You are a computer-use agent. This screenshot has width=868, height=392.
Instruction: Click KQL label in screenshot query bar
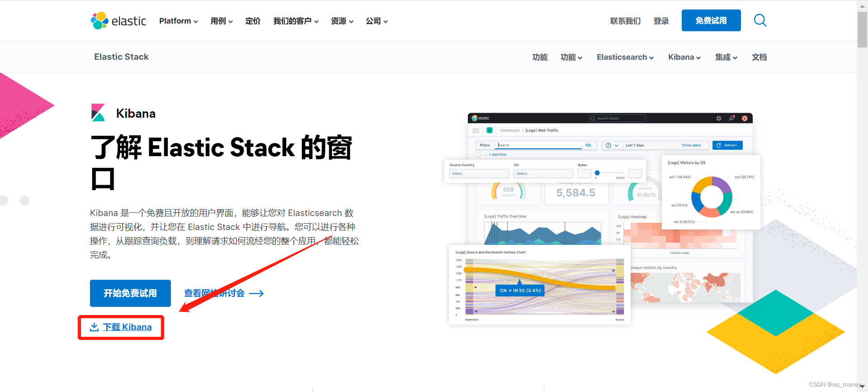click(589, 145)
